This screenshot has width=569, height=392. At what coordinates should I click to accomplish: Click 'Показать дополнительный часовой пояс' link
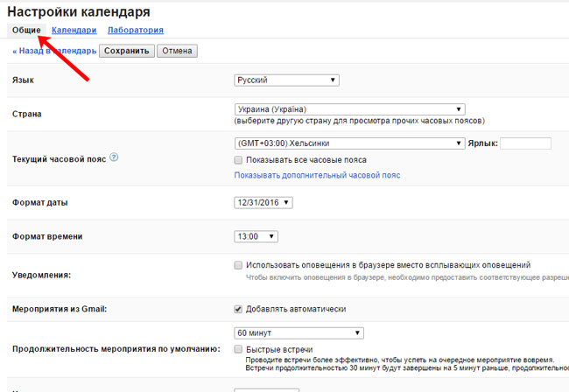coord(317,175)
